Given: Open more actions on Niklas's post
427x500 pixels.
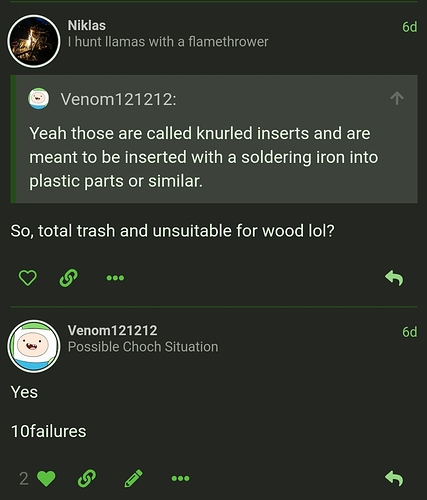Looking at the screenshot, I should (x=115, y=278).
